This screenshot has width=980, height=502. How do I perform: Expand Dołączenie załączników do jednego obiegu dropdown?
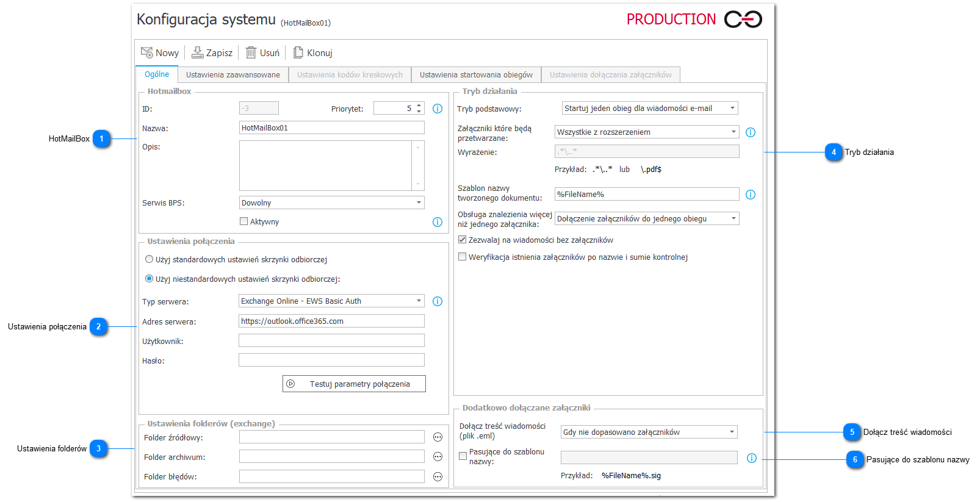[733, 219]
